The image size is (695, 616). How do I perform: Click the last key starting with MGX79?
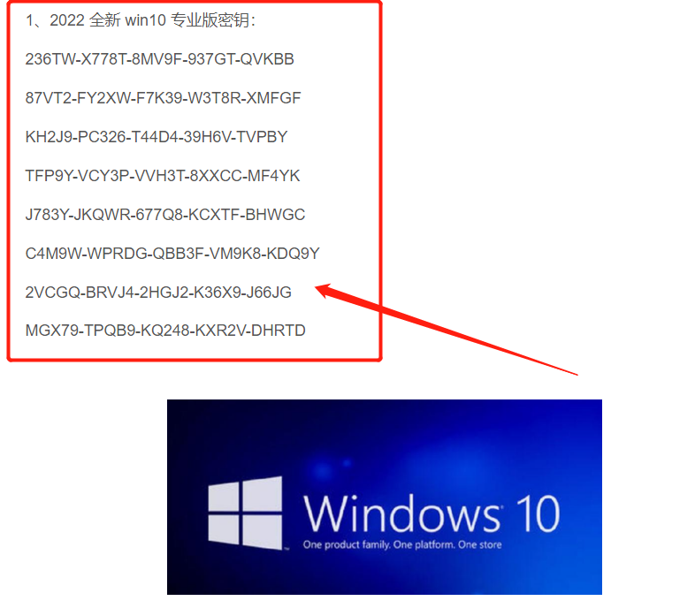pos(165,331)
